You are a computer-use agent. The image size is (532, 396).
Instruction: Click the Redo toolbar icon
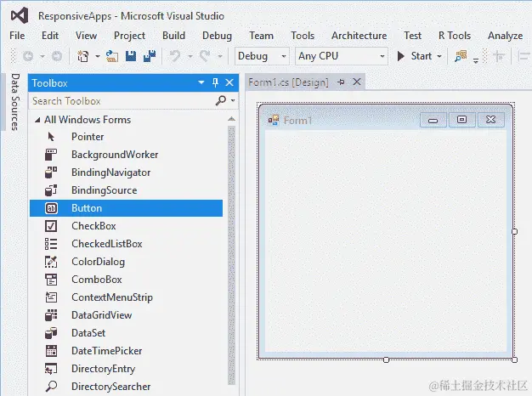[205, 56]
